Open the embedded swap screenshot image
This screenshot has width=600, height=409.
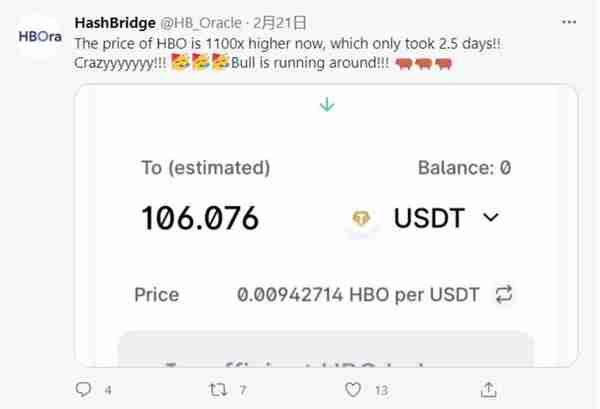click(326, 225)
